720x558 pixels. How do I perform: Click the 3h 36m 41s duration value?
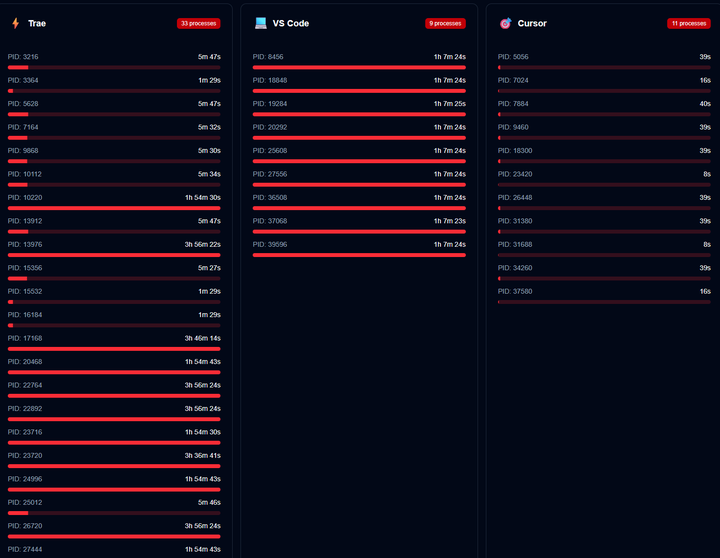pyautogui.click(x=202, y=455)
